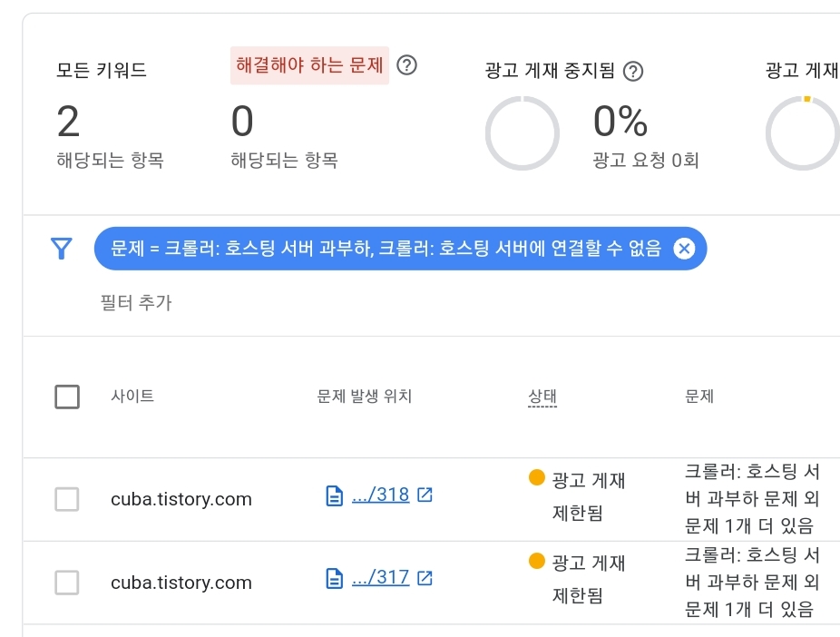Open external link icon next to .../317

pyautogui.click(x=425, y=578)
